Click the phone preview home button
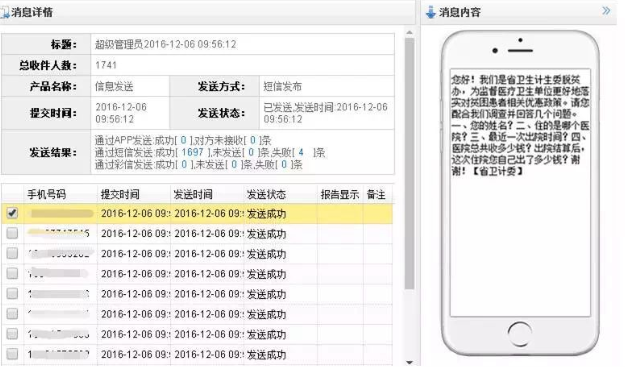The image size is (625, 367). [x=519, y=334]
